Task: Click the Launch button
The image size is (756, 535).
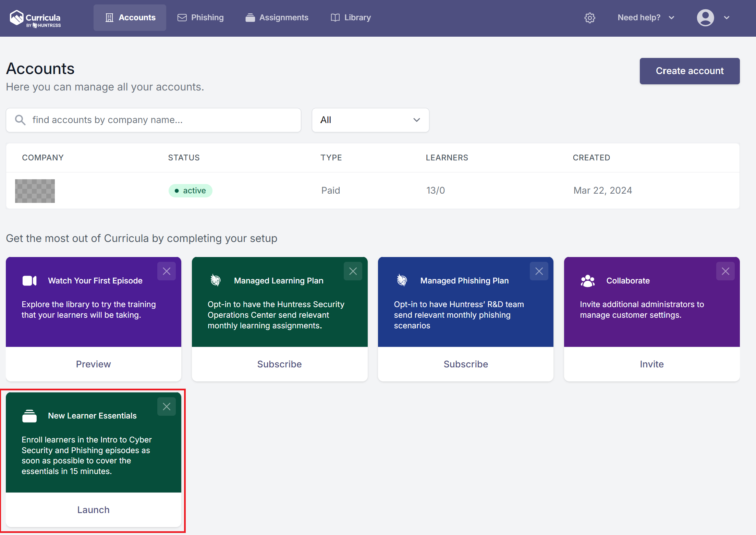Action: pos(94,510)
